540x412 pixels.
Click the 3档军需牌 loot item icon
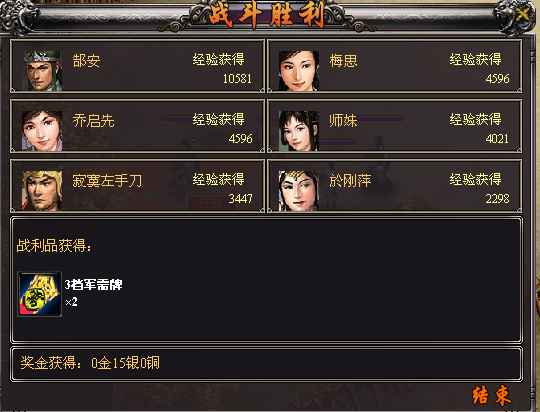[40, 294]
